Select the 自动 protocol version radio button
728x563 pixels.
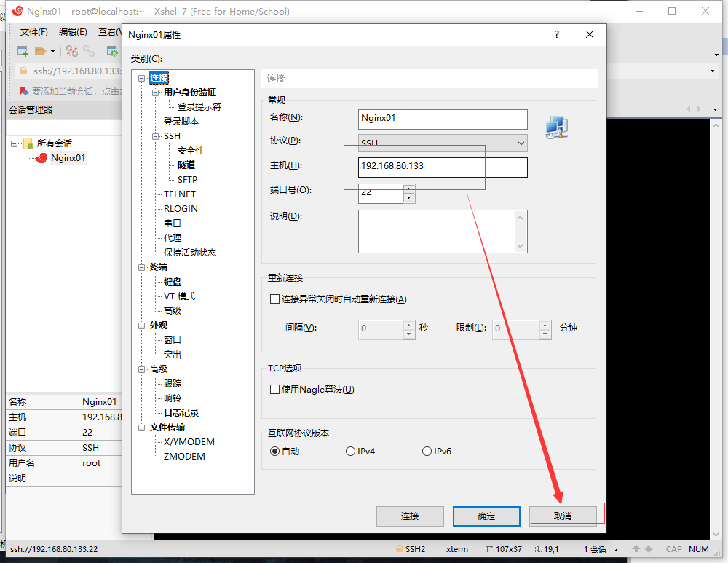tap(274, 451)
